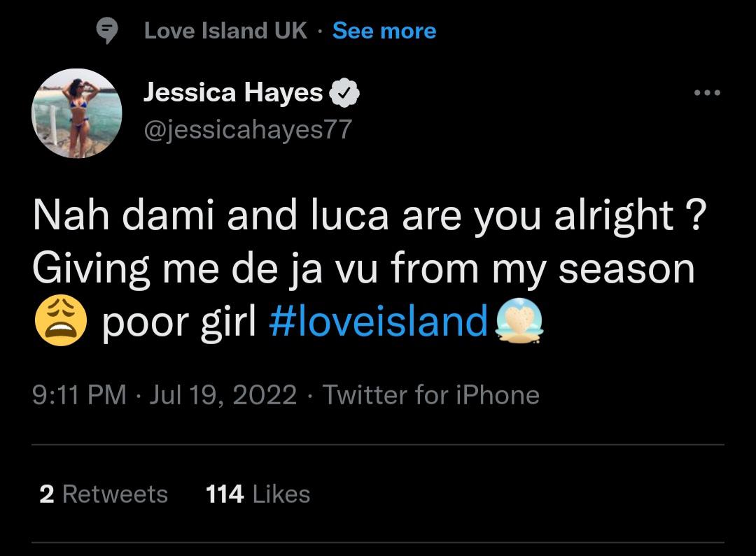The image size is (756, 556).
Task: View the 114 Likes list
Action: 258,494
